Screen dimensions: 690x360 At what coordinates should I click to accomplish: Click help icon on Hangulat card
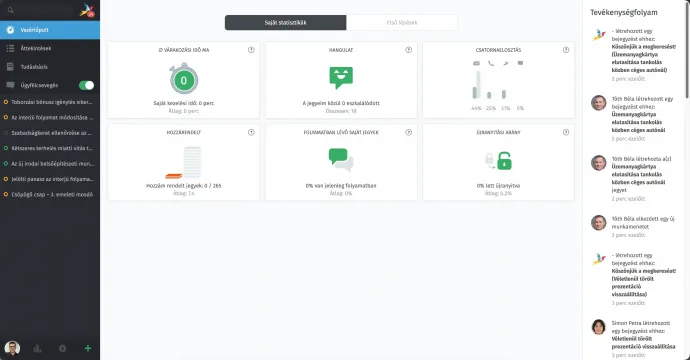click(408, 50)
